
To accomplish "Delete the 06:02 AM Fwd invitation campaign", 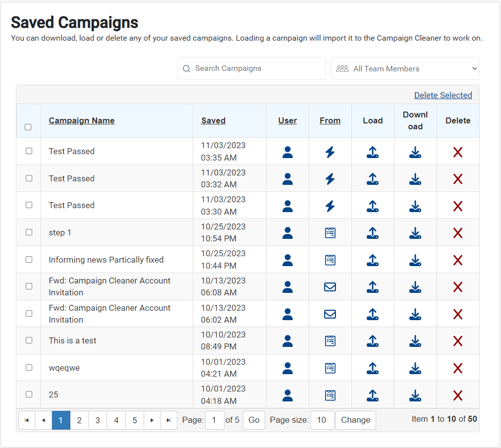I will (x=457, y=314).
